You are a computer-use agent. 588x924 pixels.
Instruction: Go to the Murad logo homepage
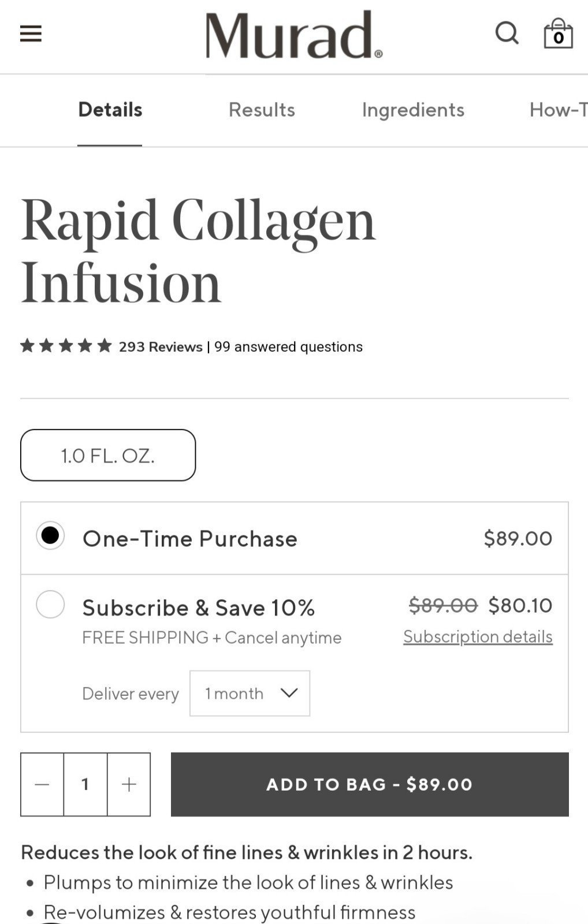[x=294, y=35]
